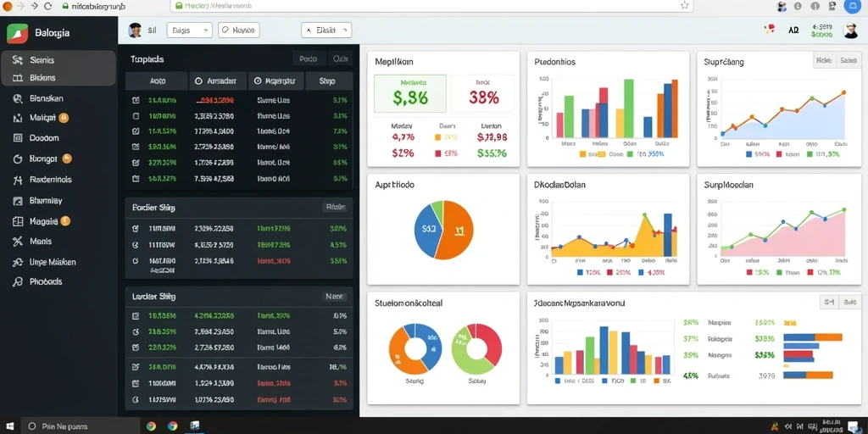
Task: Open the Manis sidebar icon
Action: 18,242
